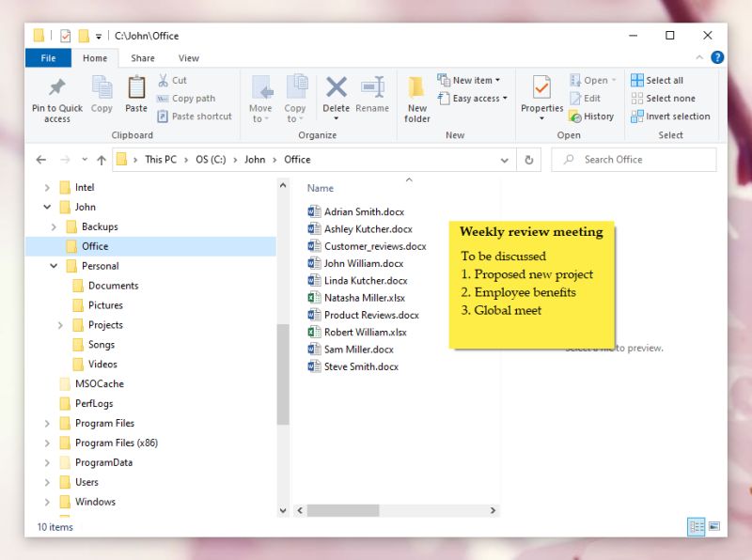Select Customer_reviews.docx file
Viewport: 752px width, 560px height.
(x=367, y=246)
